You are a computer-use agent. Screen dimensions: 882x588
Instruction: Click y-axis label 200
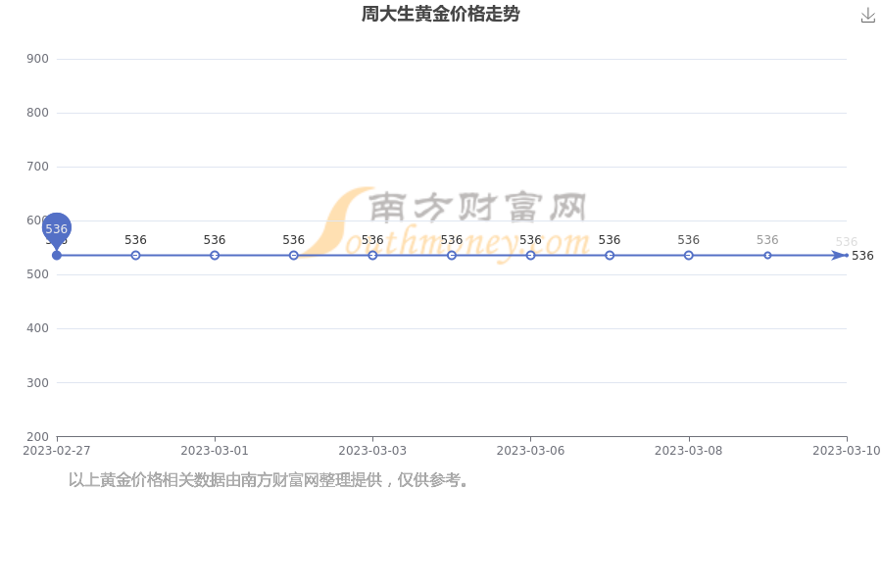pyautogui.click(x=37, y=437)
